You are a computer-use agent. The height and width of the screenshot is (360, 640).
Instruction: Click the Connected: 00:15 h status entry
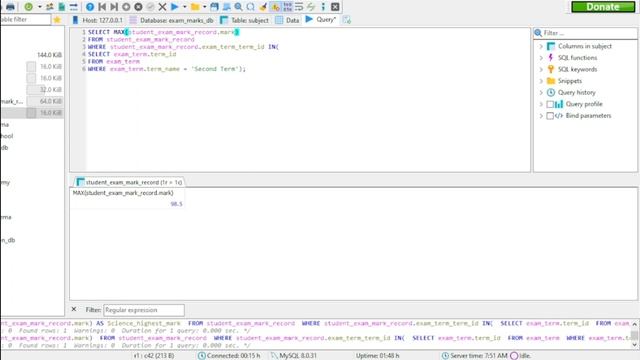pyautogui.click(x=229, y=356)
